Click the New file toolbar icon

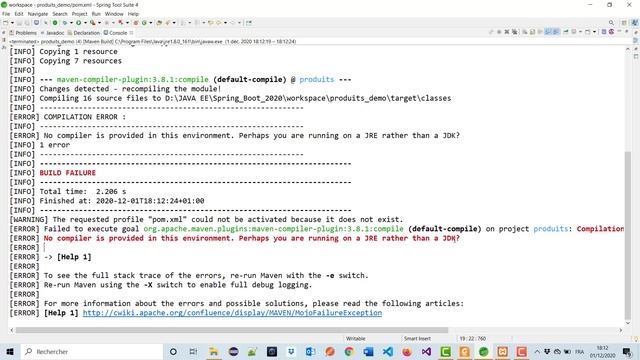point(6,23)
